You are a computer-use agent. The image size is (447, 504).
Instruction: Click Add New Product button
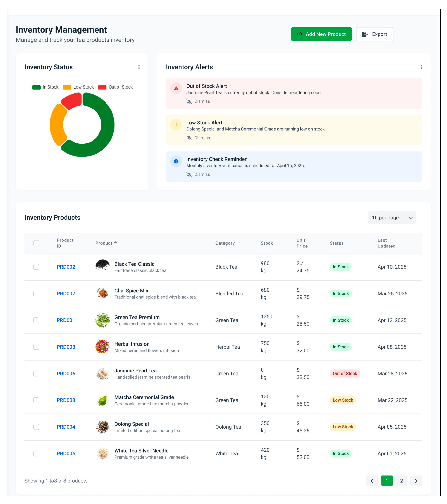pos(321,34)
